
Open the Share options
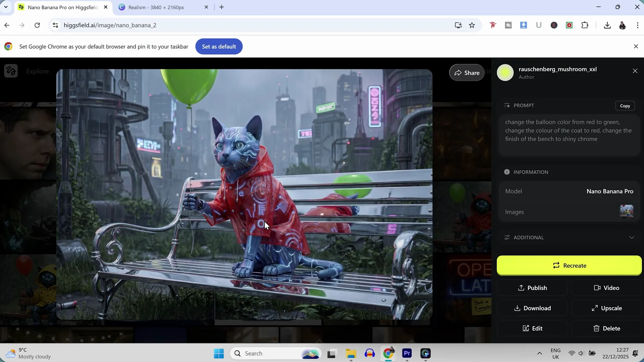pyautogui.click(x=467, y=72)
